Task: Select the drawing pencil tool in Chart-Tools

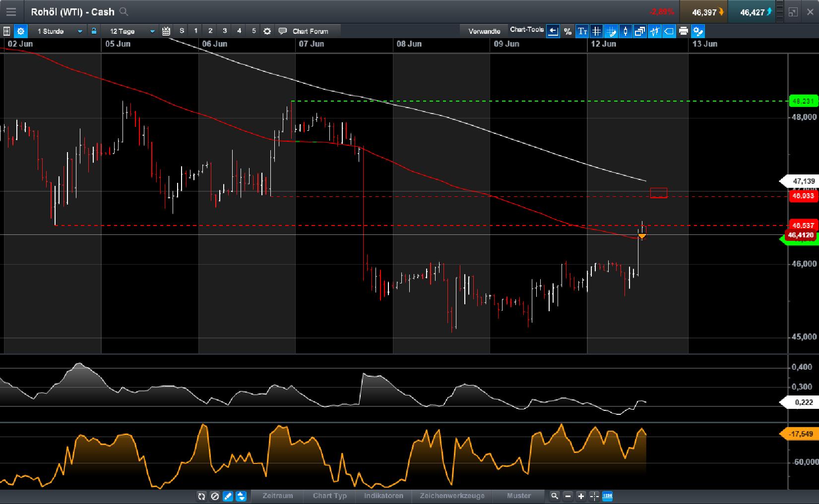Action: coord(612,31)
